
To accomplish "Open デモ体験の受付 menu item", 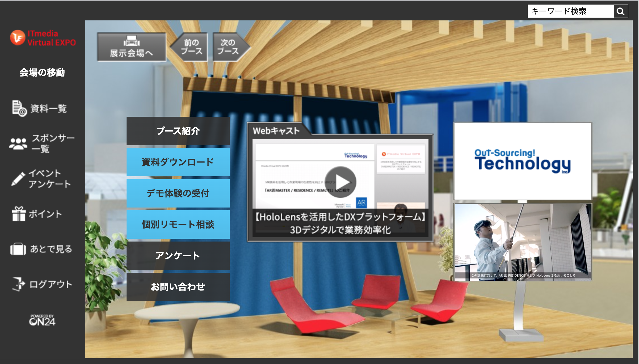I will 178,193.
